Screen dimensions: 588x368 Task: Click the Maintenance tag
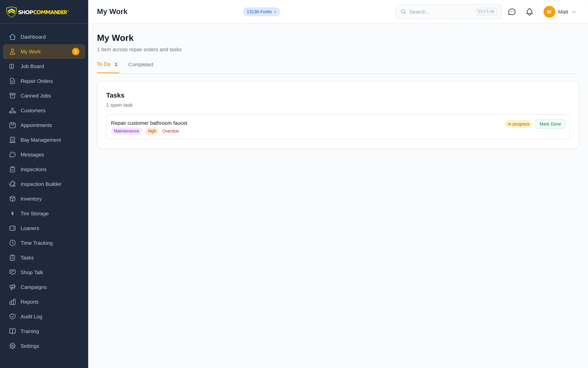pos(126,131)
